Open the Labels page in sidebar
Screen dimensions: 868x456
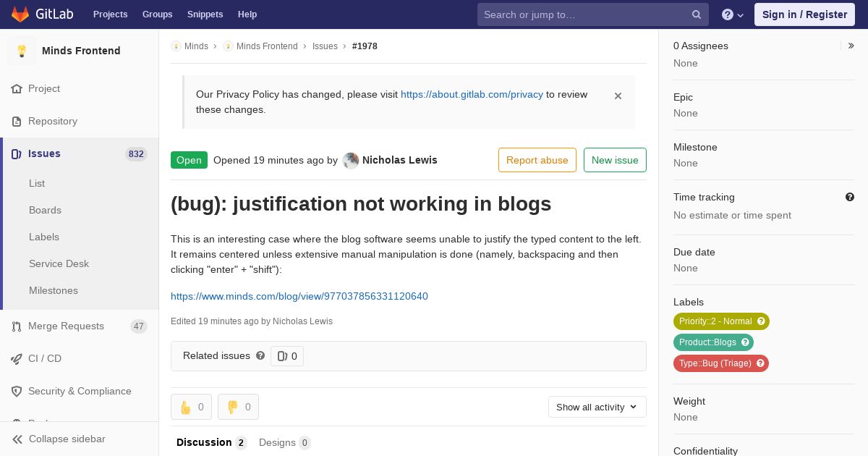(44, 237)
